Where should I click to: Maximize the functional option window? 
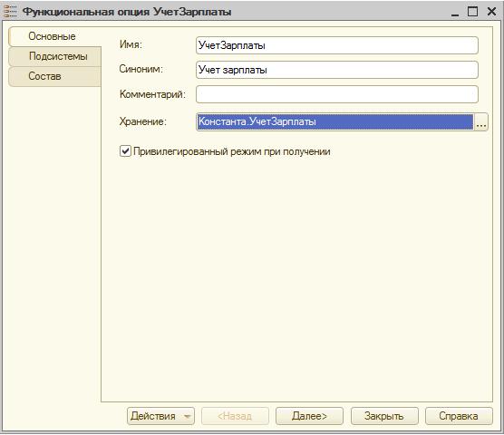[x=472, y=12]
